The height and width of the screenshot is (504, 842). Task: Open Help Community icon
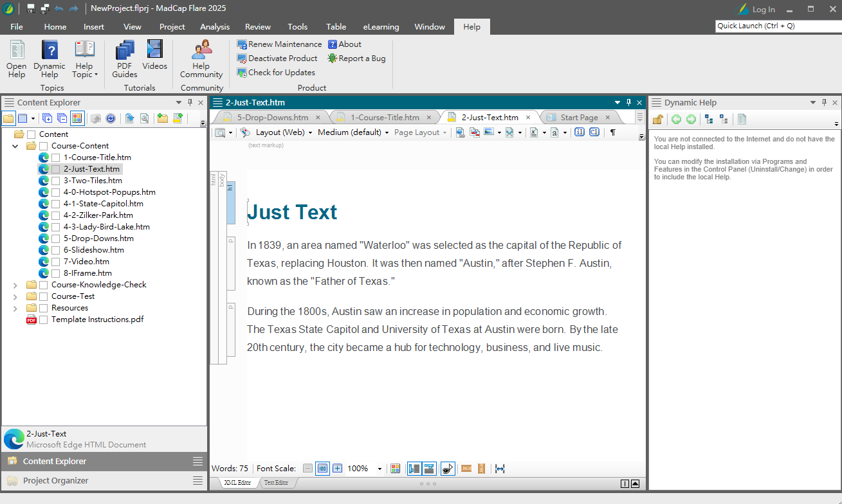[201, 50]
